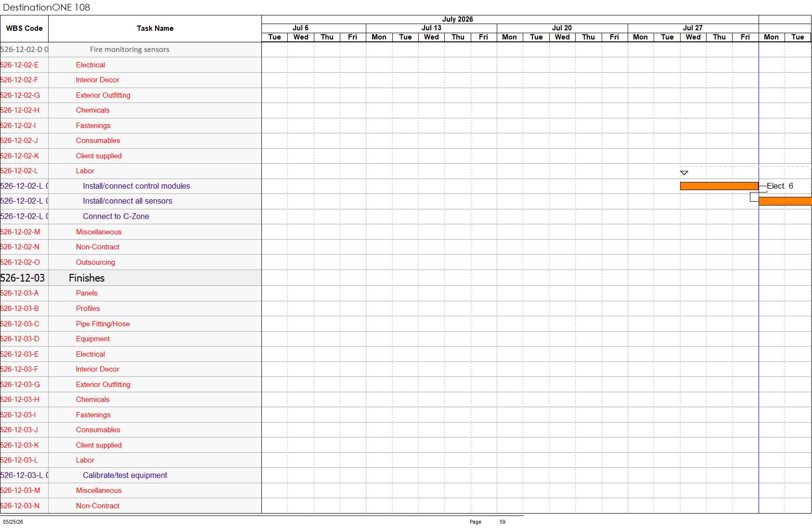This screenshot has width=812, height=528.
Task: Select the Jul 13 week header
Action: 431,28
